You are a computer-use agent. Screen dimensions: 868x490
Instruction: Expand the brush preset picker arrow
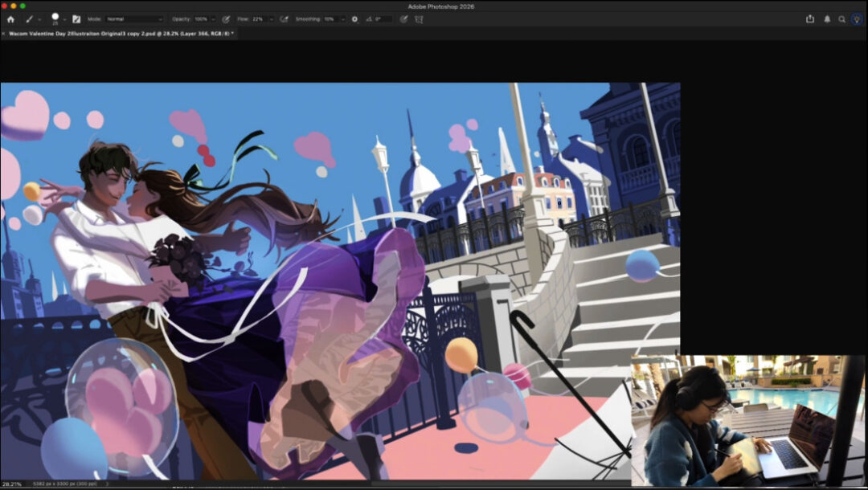pos(65,19)
